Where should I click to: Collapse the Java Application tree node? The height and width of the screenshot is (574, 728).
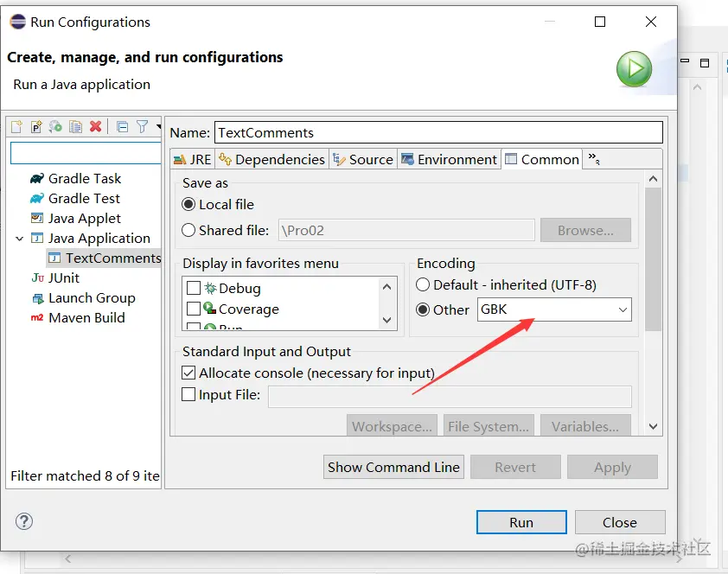pos(19,239)
